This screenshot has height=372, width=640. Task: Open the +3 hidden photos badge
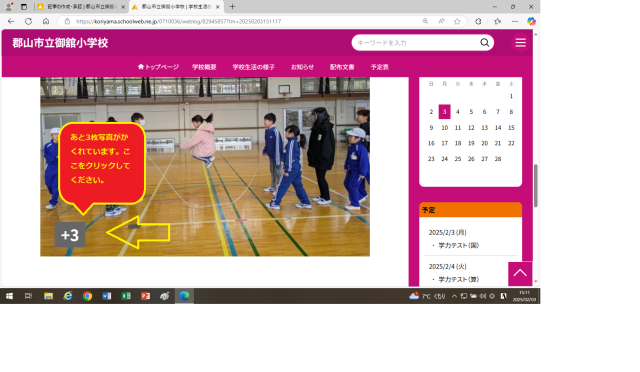click(70, 235)
